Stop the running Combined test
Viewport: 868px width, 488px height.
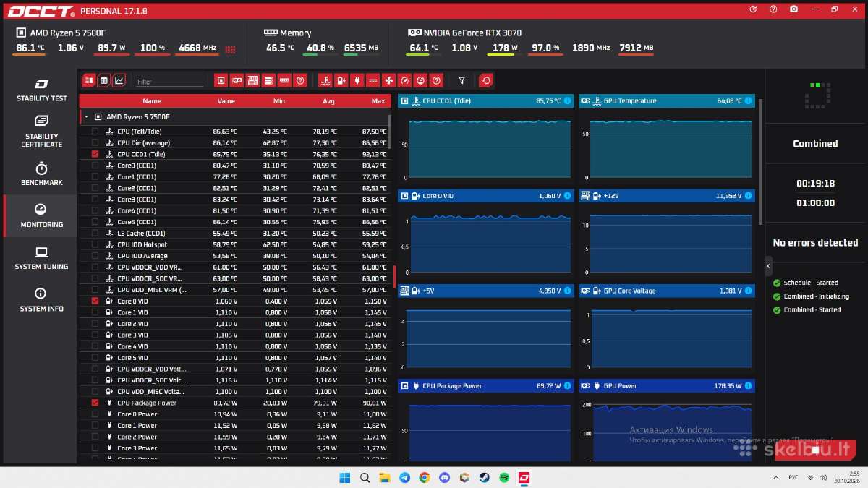click(x=814, y=450)
